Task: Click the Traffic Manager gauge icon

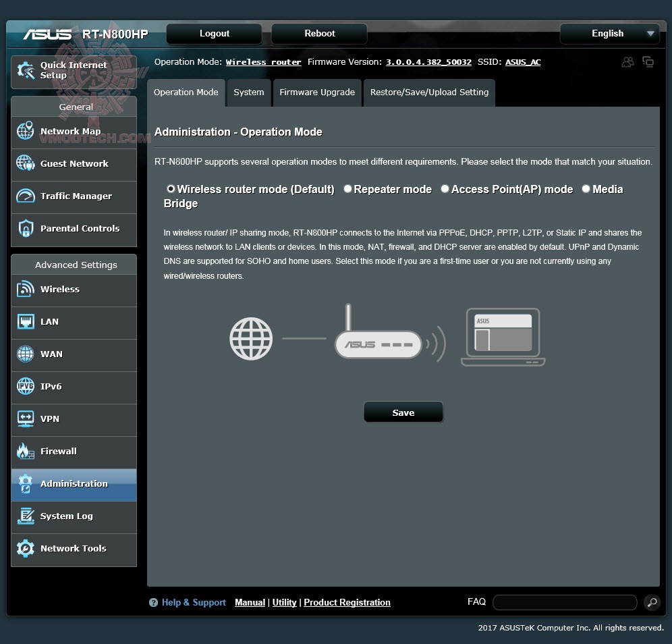Action: tap(25, 196)
